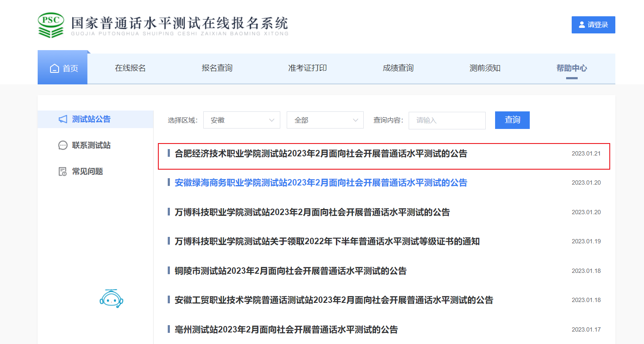The height and width of the screenshot is (344, 644).
Task: Click the home icon in 首页 tab
Action: [x=54, y=69]
